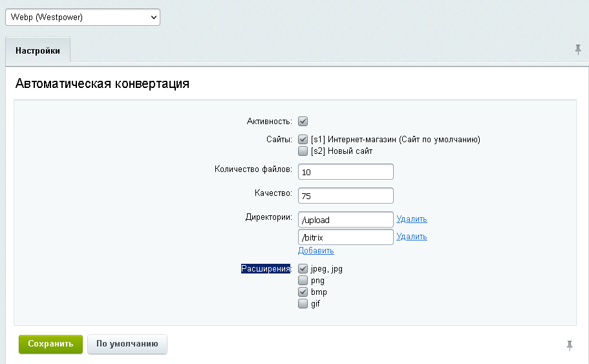Screen dimensions: 589x364
Task: Switch to the Настройки tab
Action: click(38, 50)
